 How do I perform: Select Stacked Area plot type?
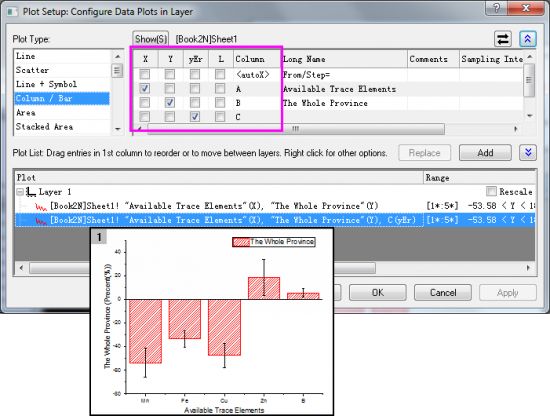(x=62, y=127)
